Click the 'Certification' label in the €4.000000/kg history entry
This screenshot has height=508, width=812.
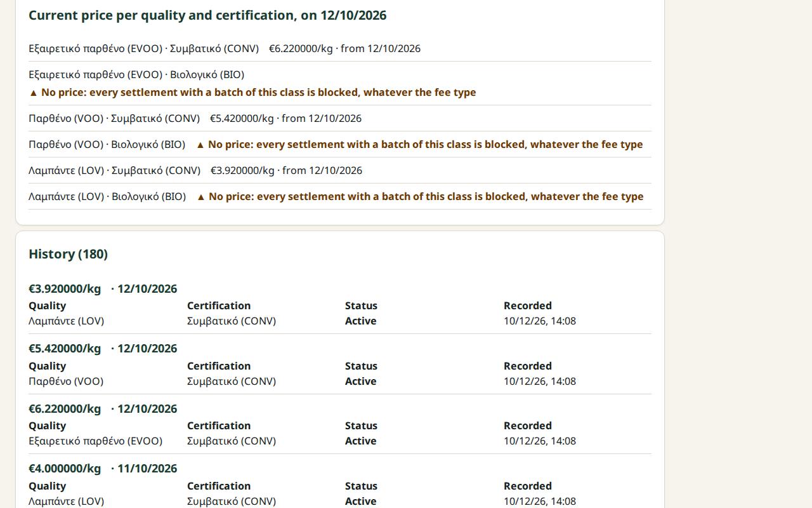[x=219, y=486]
